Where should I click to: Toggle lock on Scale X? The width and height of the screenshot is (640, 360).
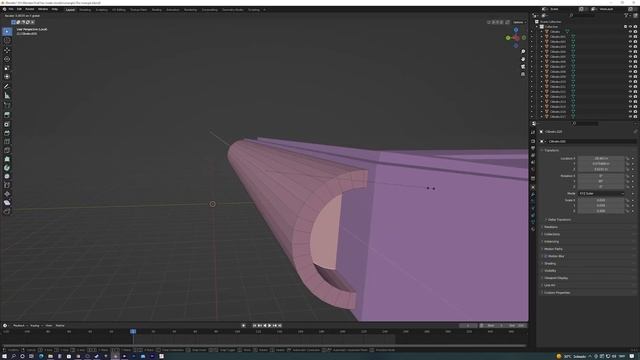pos(628,200)
